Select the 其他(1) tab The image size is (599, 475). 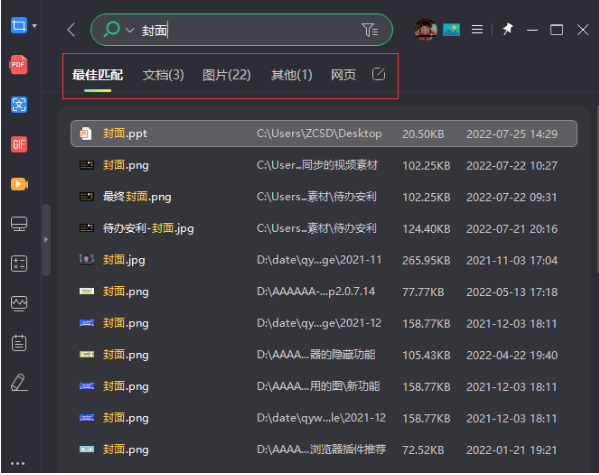pyautogui.click(x=291, y=75)
